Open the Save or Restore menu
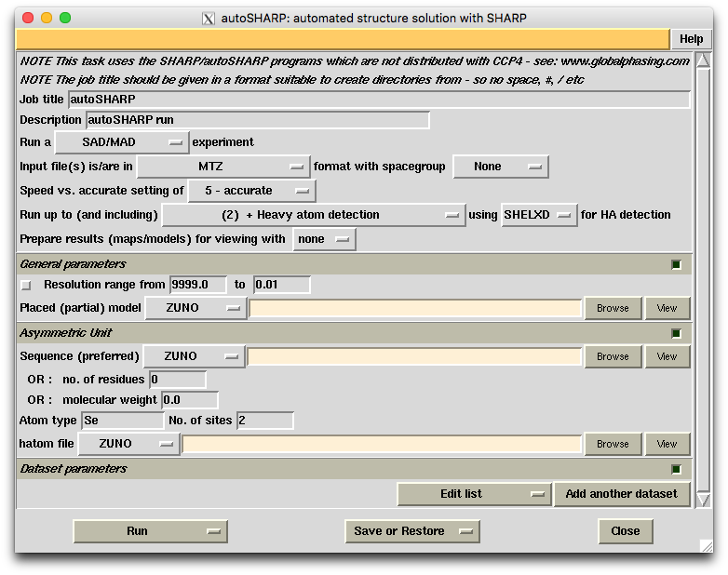728x575 pixels. click(x=412, y=531)
